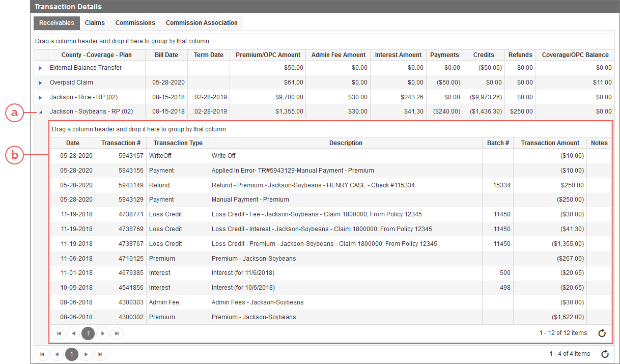The width and height of the screenshot is (620, 364).
Task: Open the Commission Association tab
Action: [202, 22]
